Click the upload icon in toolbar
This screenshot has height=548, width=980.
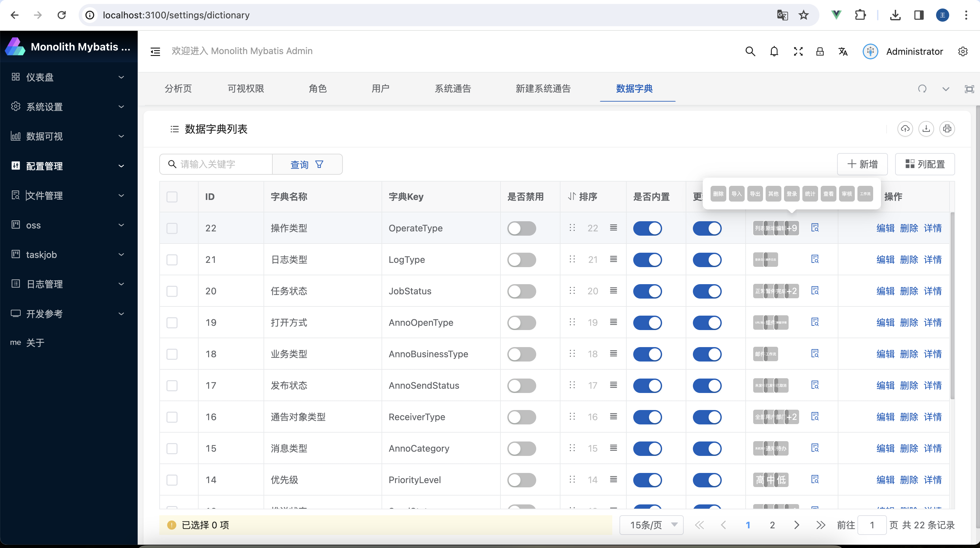click(905, 129)
